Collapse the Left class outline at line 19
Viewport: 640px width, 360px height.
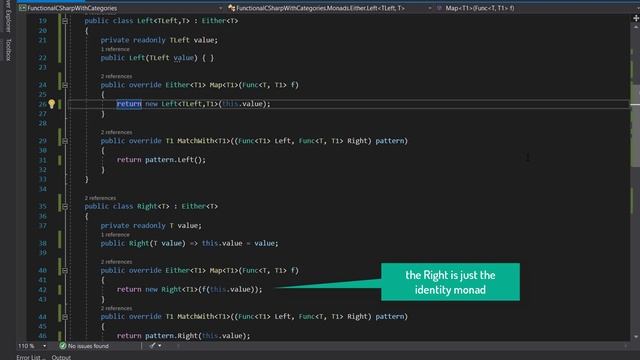coord(65,20)
